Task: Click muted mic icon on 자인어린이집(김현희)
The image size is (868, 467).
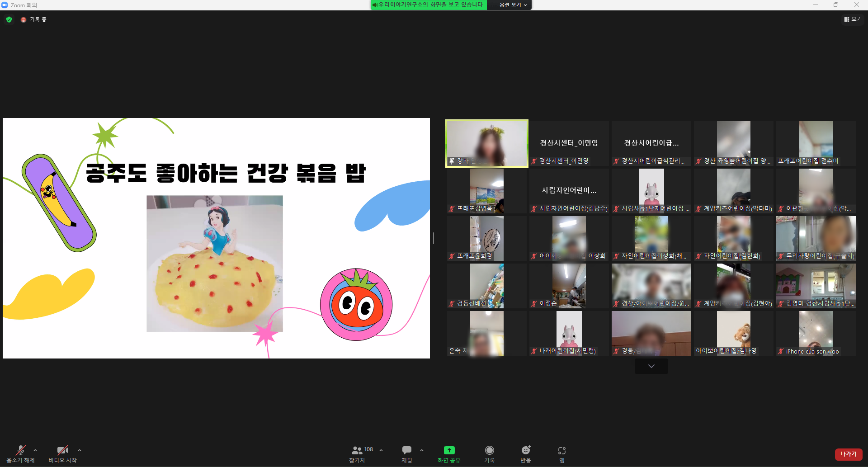Action: [698, 256]
